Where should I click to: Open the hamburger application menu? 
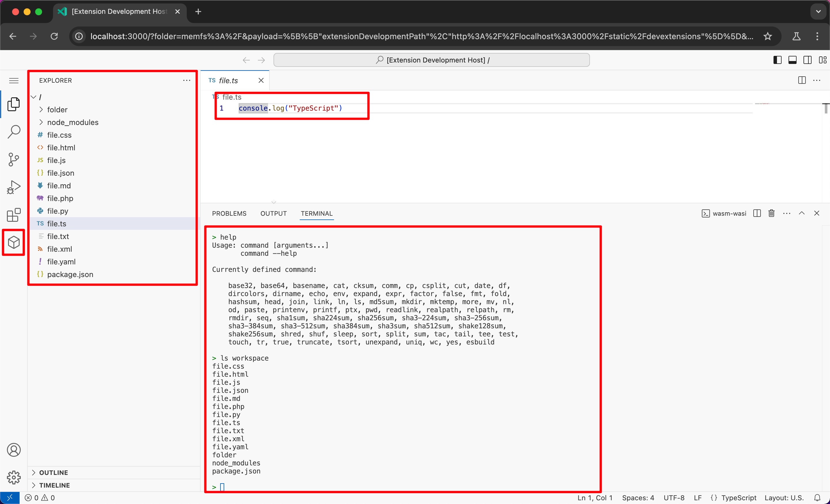14,80
